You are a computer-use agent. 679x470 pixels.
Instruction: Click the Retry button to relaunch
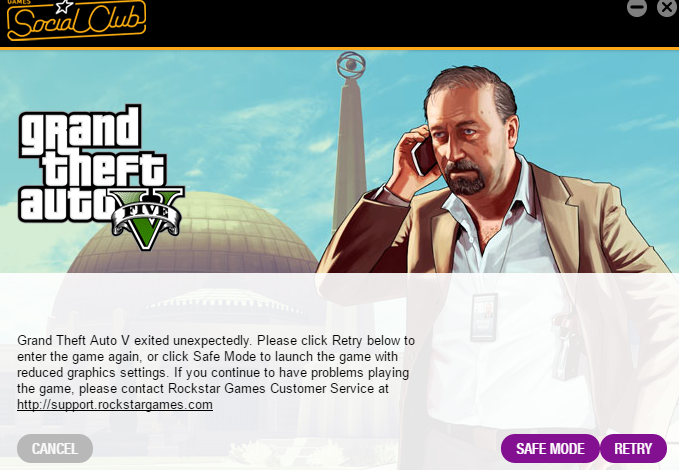coord(633,448)
